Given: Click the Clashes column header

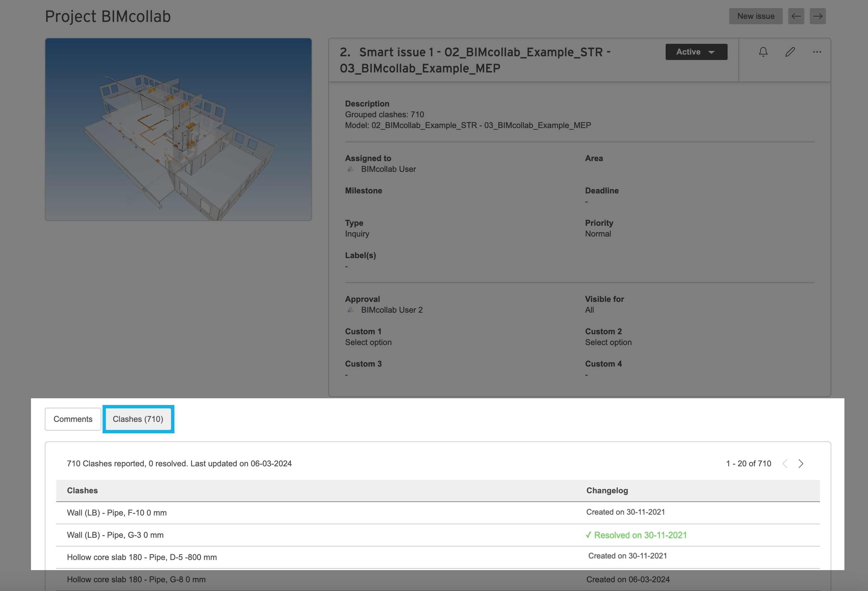Looking at the screenshot, I should [82, 491].
